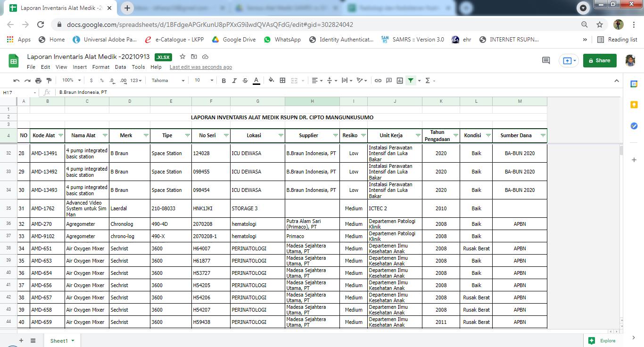
Task: Format cell as currency
Action: (x=91, y=81)
